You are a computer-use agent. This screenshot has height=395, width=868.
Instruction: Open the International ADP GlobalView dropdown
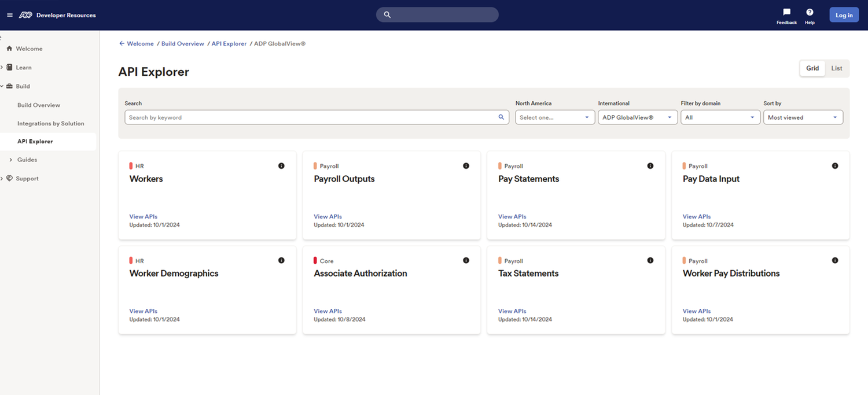click(638, 117)
